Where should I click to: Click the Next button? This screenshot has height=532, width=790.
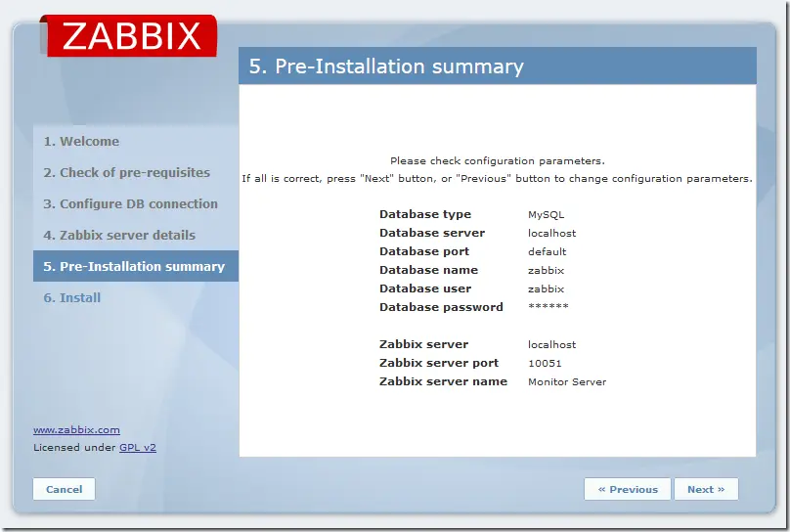tap(706, 489)
